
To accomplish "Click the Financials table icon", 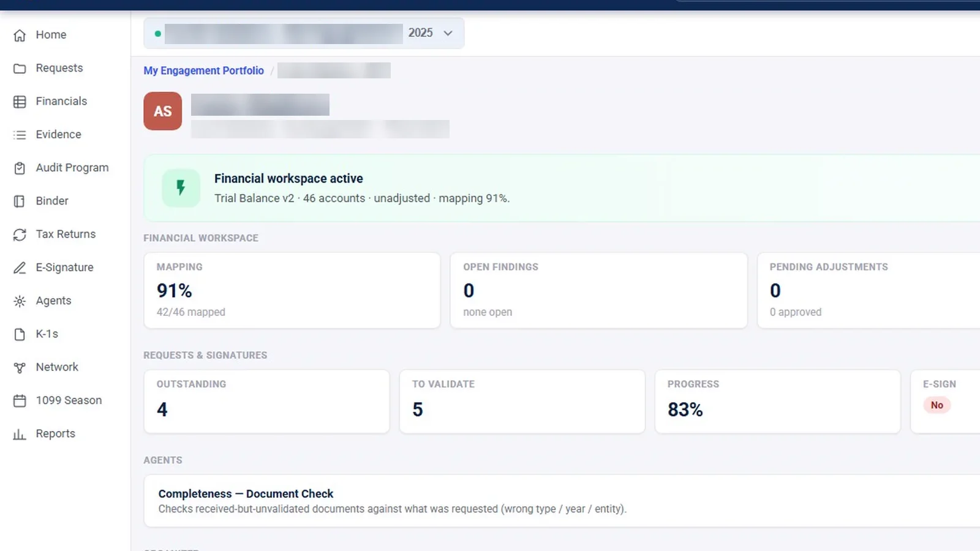I will 20,102.
